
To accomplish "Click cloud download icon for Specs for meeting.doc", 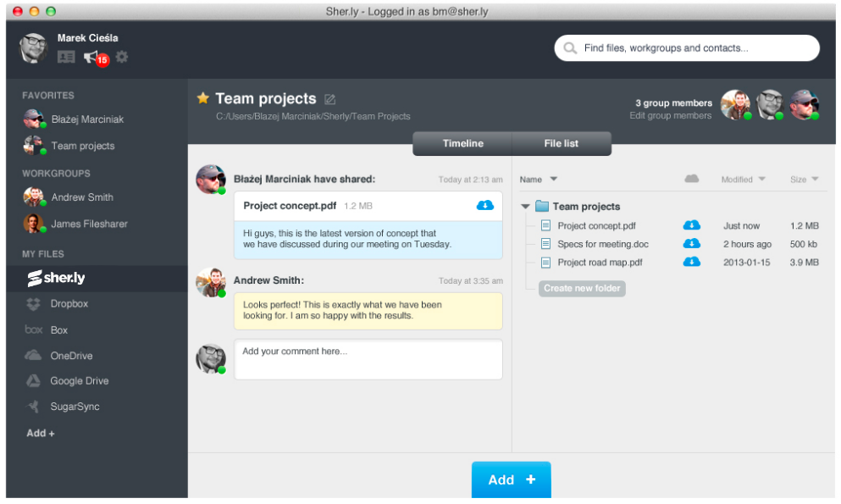I will point(692,244).
